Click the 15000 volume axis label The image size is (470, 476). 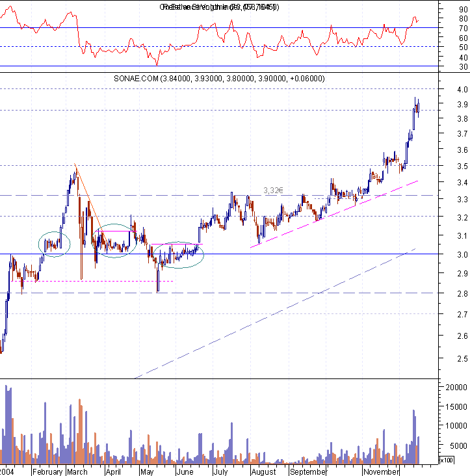pyautogui.click(x=456, y=406)
